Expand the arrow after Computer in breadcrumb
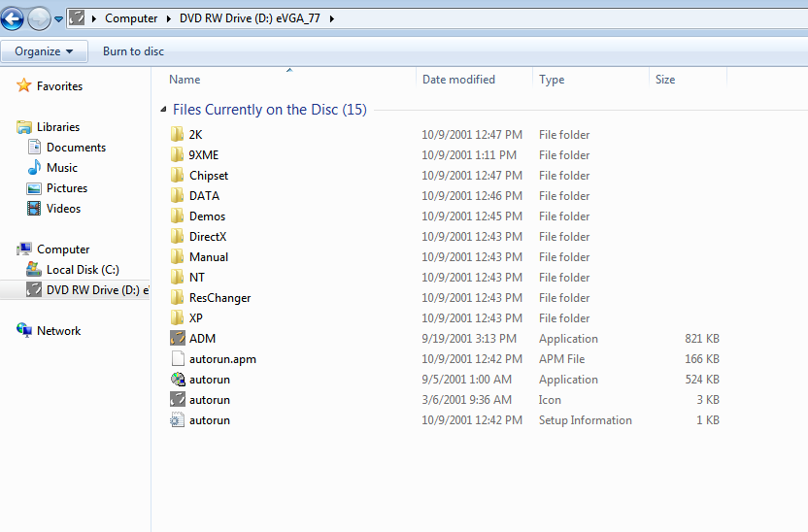Image resolution: width=808 pixels, height=532 pixels. [x=169, y=18]
